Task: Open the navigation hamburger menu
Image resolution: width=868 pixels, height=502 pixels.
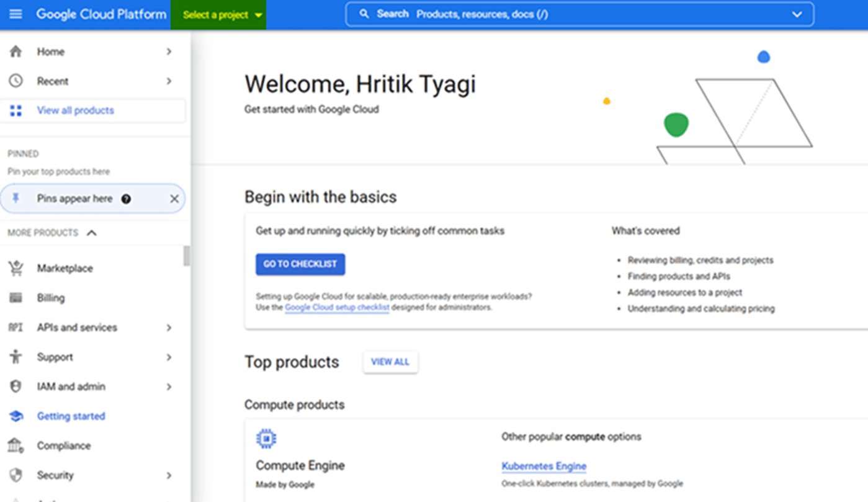Action: (x=16, y=14)
